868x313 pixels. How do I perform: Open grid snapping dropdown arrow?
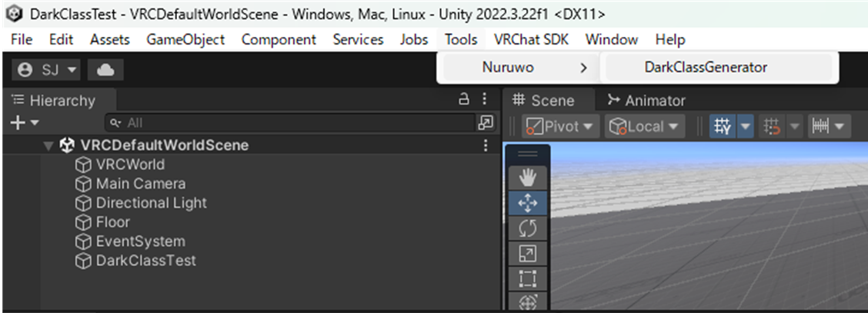[794, 127]
